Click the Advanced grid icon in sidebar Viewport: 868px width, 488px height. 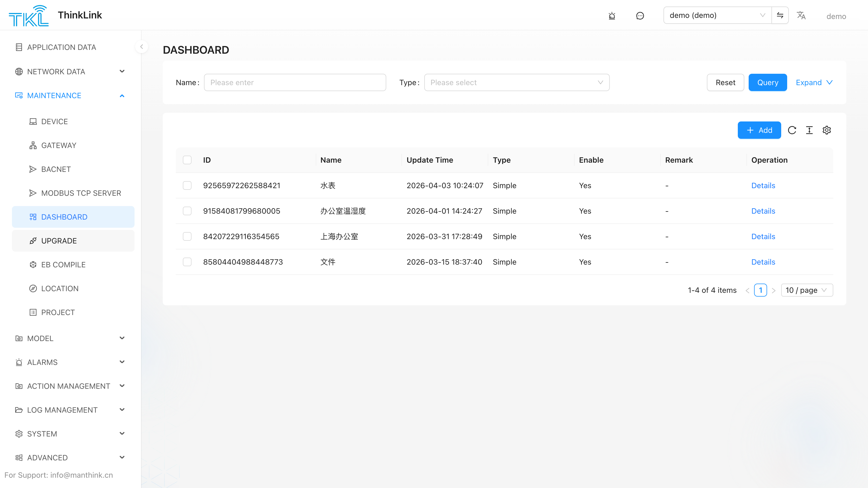[19, 457]
